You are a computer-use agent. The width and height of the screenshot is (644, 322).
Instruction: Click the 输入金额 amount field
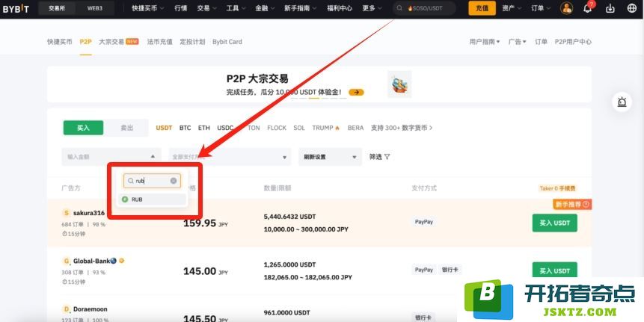pyautogui.click(x=111, y=157)
